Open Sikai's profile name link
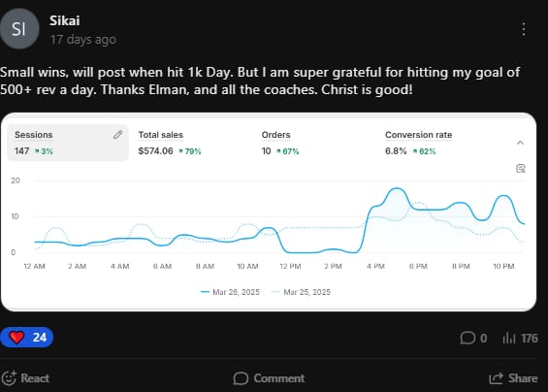This screenshot has width=548, height=392. [x=65, y=20]
